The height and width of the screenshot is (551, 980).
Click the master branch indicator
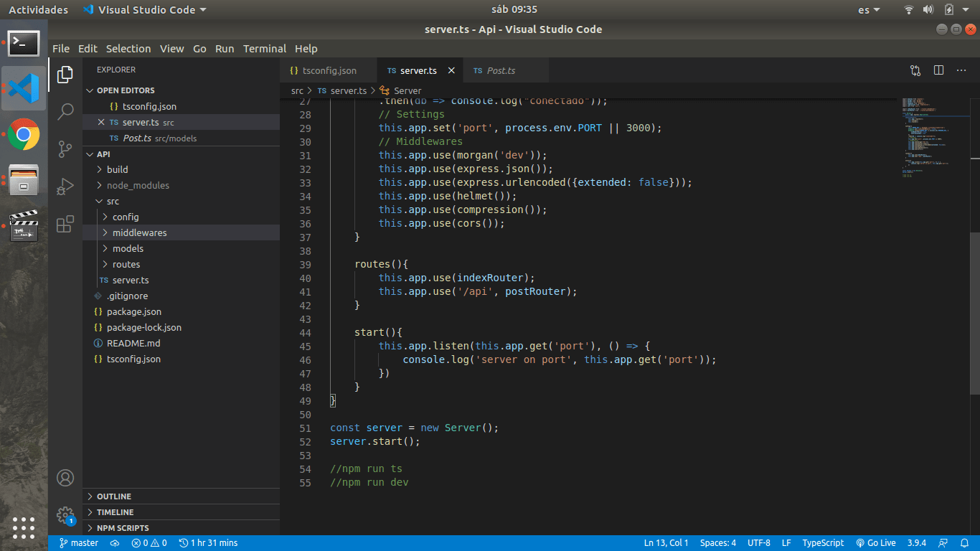[x=79, y=543]
